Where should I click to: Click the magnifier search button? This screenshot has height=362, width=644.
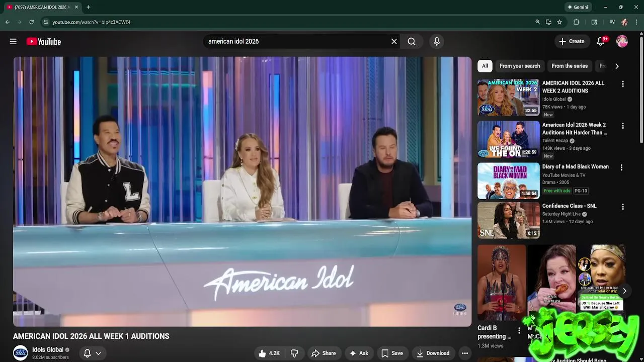point(412,42)
